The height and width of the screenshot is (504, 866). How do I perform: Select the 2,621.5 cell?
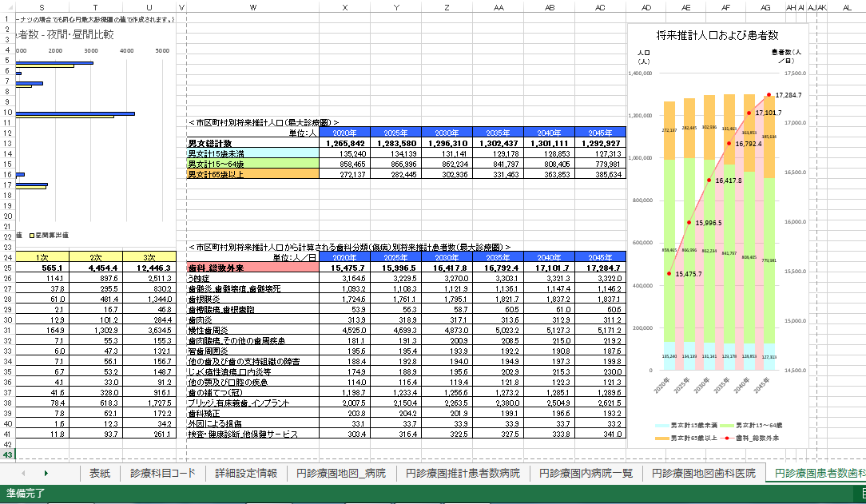[600, 403]
